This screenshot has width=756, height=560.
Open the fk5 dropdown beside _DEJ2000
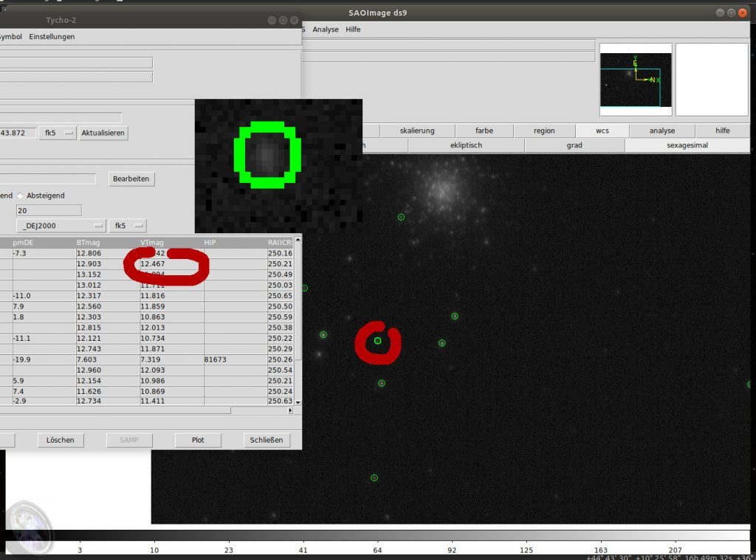click(x=128, y=225)
